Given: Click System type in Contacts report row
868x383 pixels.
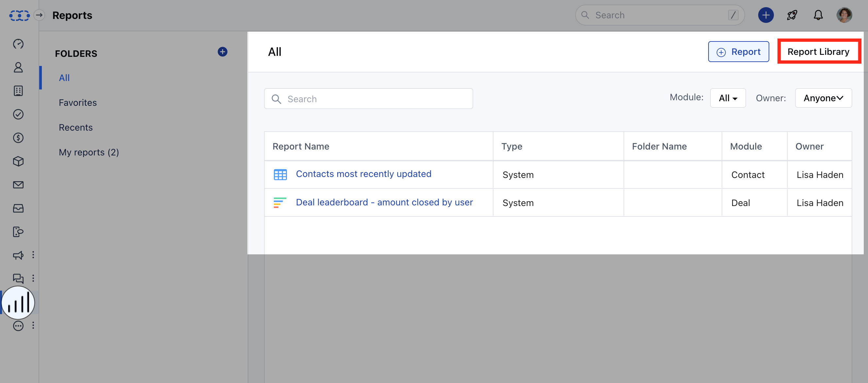Looking at the screenshot, I should tap(518, 175).
